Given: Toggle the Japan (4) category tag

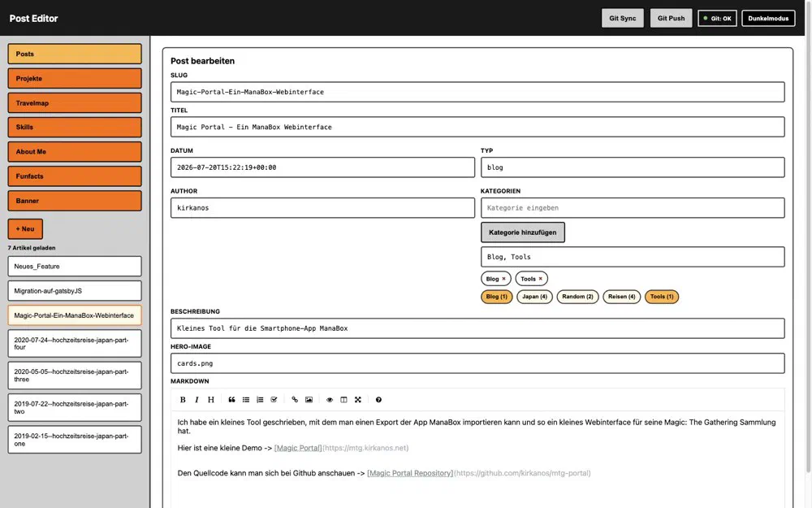Looking at the screenshot, I should click(534, 297).
